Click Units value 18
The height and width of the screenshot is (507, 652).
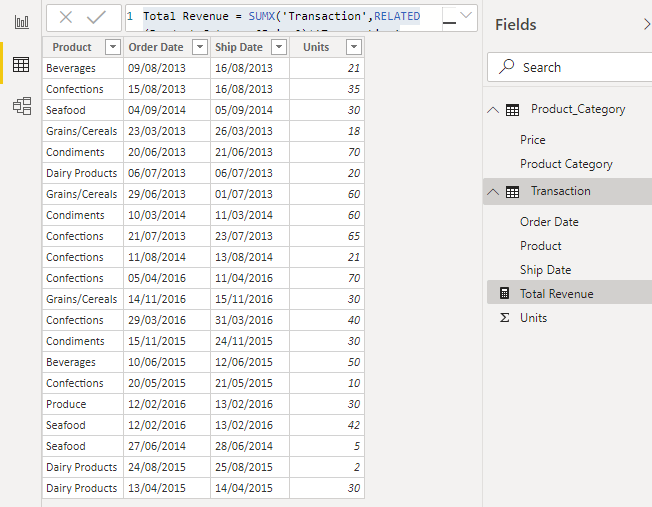pyautogui.click(x=327, y=131)
